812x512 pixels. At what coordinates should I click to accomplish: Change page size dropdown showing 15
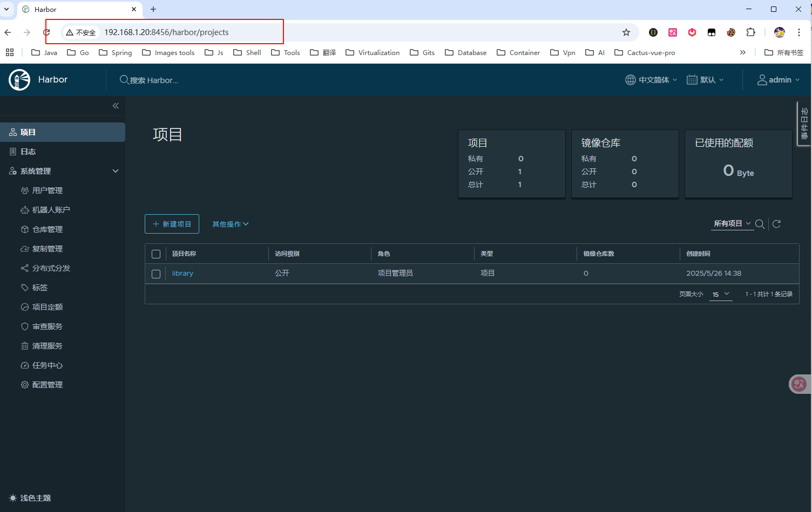coord(721,295)
